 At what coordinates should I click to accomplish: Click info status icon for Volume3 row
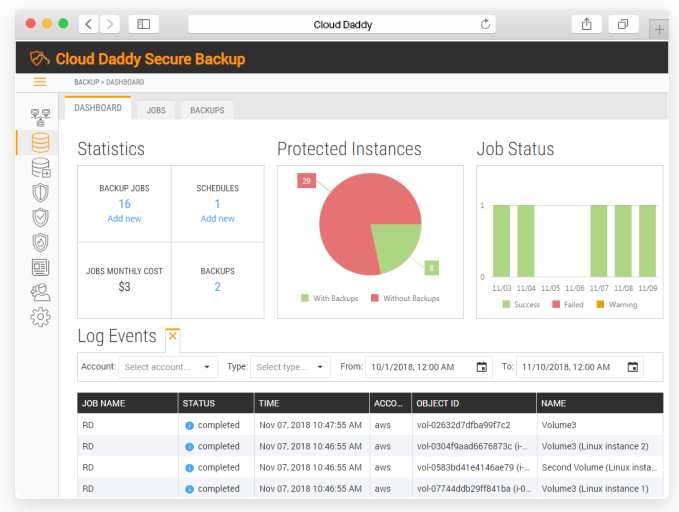pyautogui.click(x=189, y=426)
